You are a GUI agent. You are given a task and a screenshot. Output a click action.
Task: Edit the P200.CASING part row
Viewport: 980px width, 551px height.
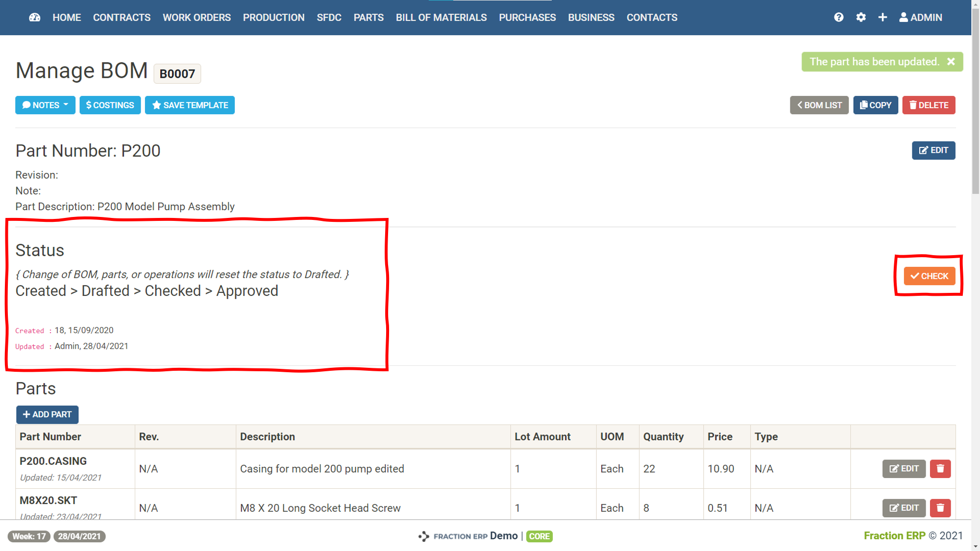point(904,469)
